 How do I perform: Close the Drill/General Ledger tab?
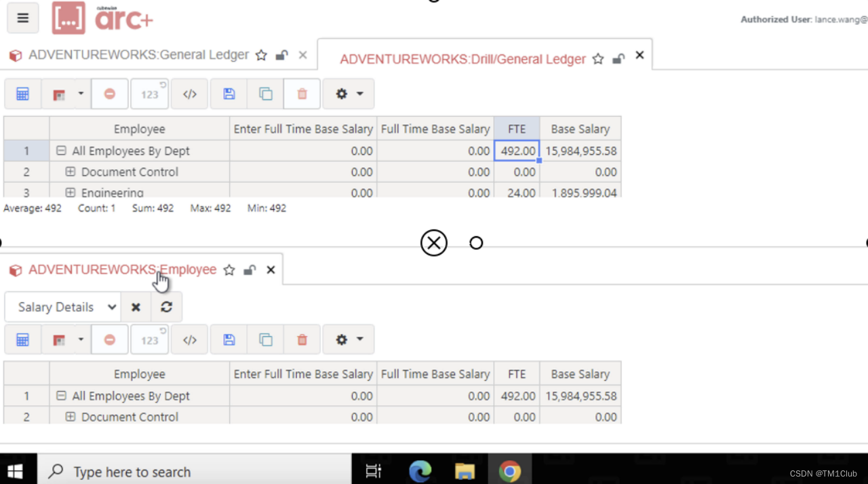tap(639, 56)
